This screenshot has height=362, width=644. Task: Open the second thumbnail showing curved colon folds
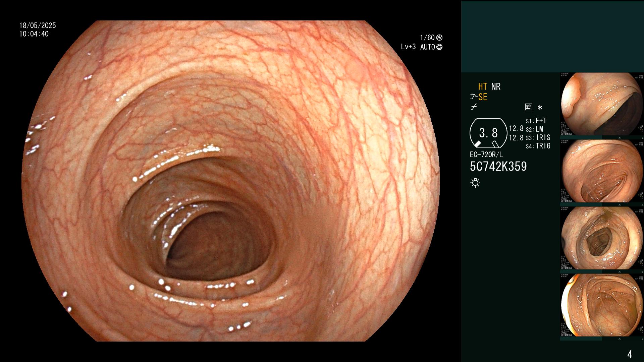(602, 171)
